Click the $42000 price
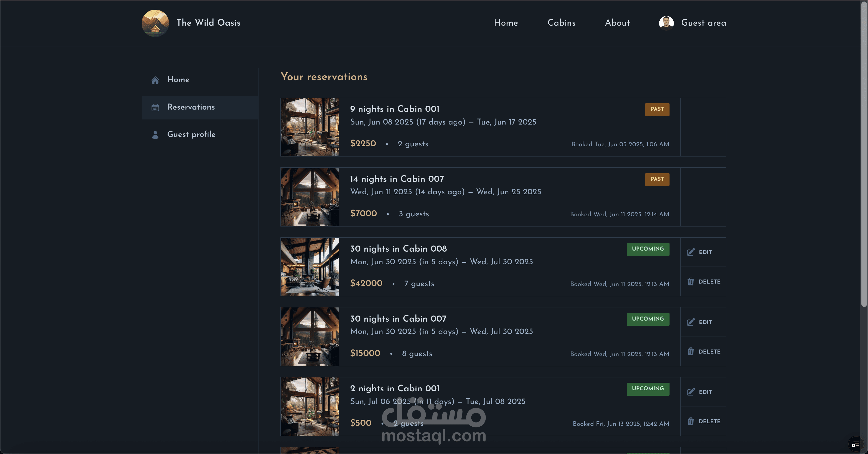The width and height of the screenshot is (868, 454). coord(366,283)
